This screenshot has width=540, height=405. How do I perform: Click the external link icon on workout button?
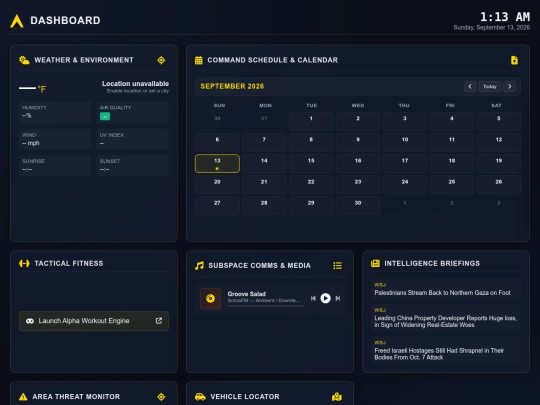159,321
